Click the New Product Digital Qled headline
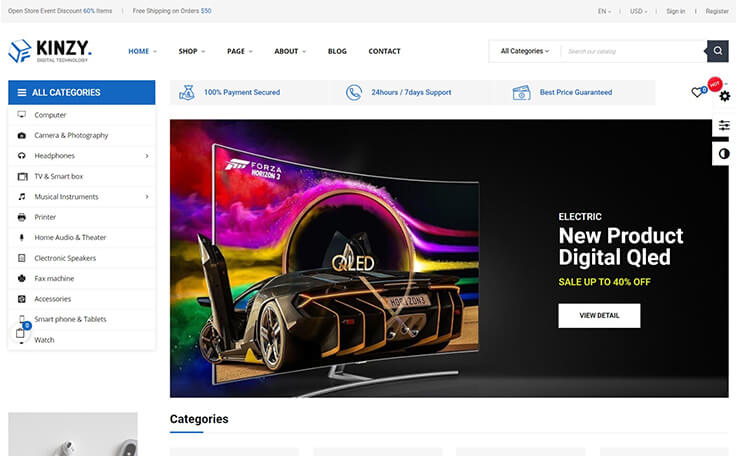The height and width of the screenshot is (456, 736). (x=621, y=247)
